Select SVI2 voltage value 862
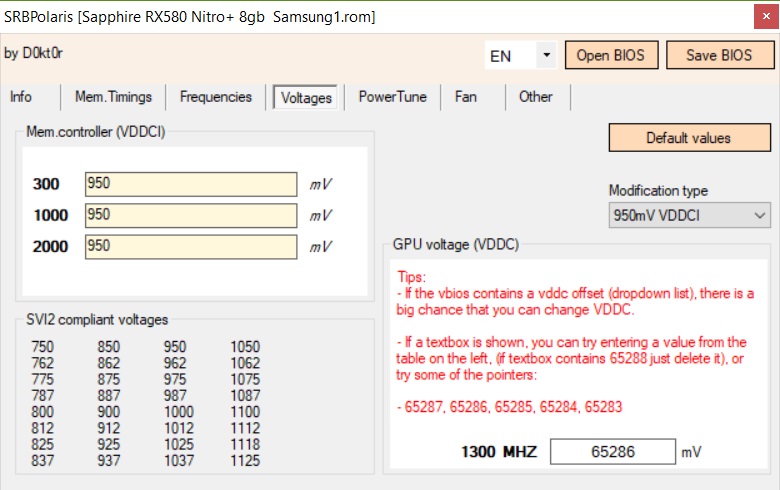 coord(108,363)
